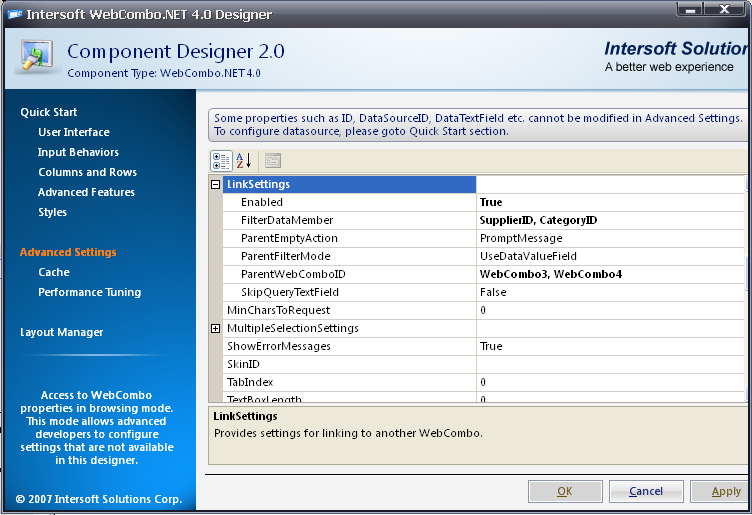Switch property grid to Categorized view
Image resolution: width=752 pixels, height=515 pixels.
(221, 160)
